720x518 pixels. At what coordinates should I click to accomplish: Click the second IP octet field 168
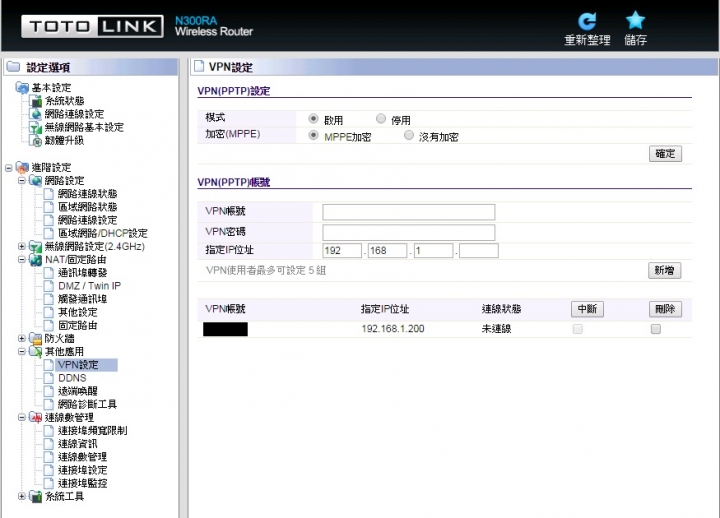click(388, 251)
